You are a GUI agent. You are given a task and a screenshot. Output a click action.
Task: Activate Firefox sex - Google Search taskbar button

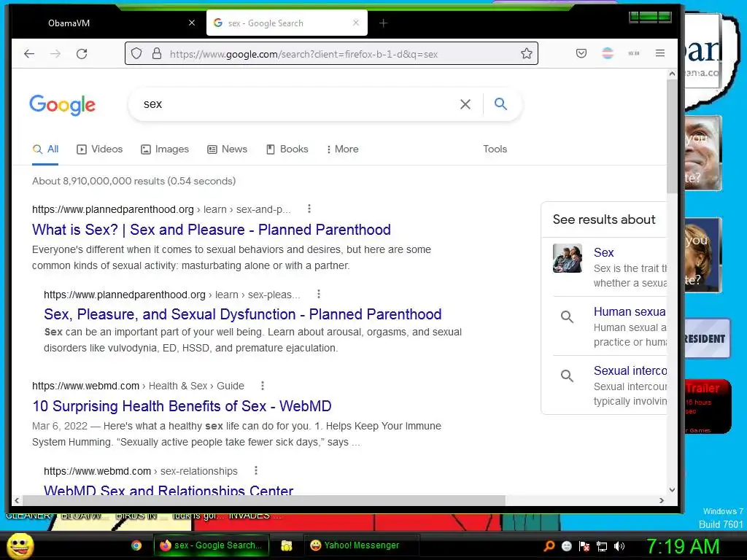point(211,545)
